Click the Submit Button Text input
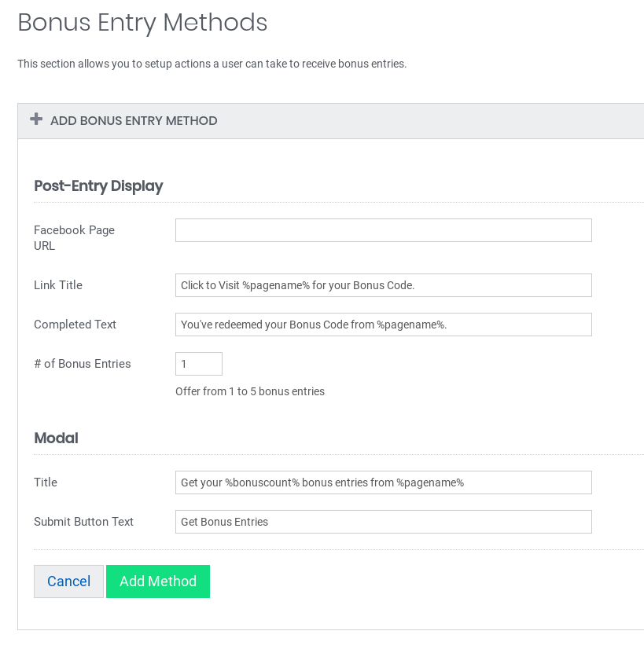 pos(383,522)
